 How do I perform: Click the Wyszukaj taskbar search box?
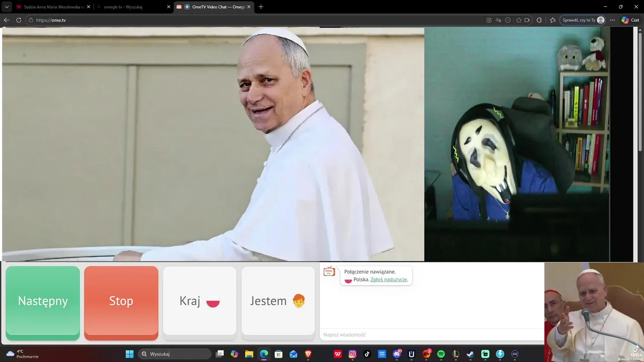pos(175,354)
